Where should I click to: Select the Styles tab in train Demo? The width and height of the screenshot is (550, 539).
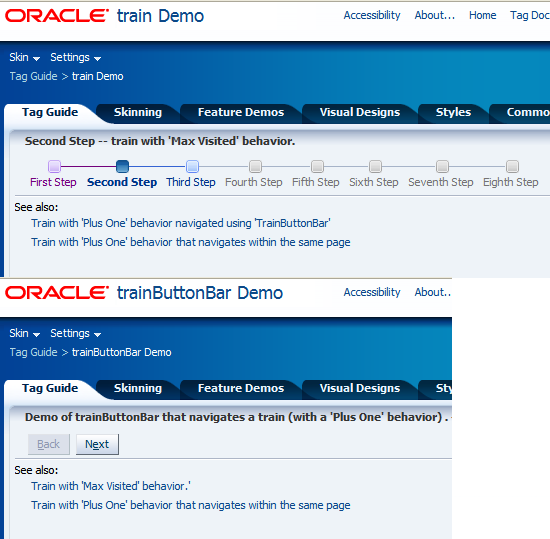click(x=453, y=113)
